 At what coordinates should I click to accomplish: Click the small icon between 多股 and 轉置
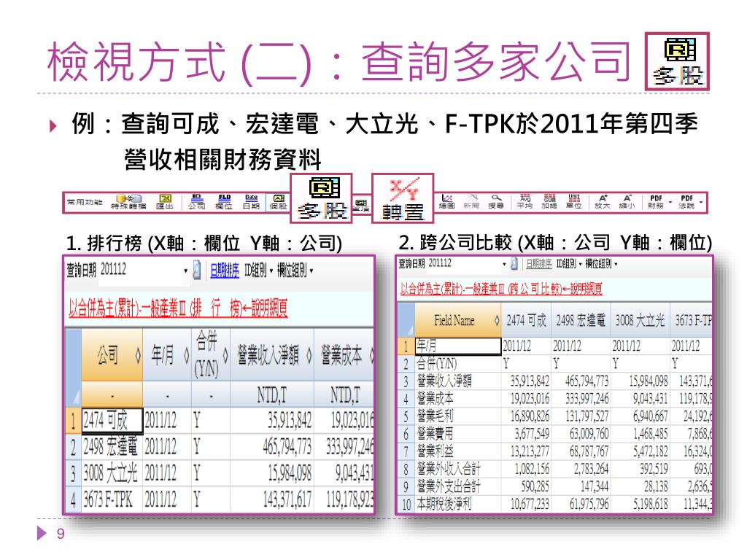click(362, 205)
